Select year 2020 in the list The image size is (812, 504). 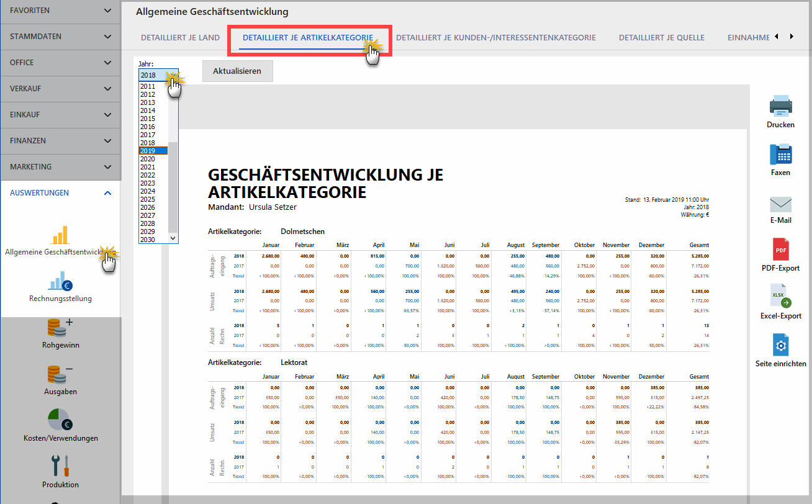(x=153, y=159)
